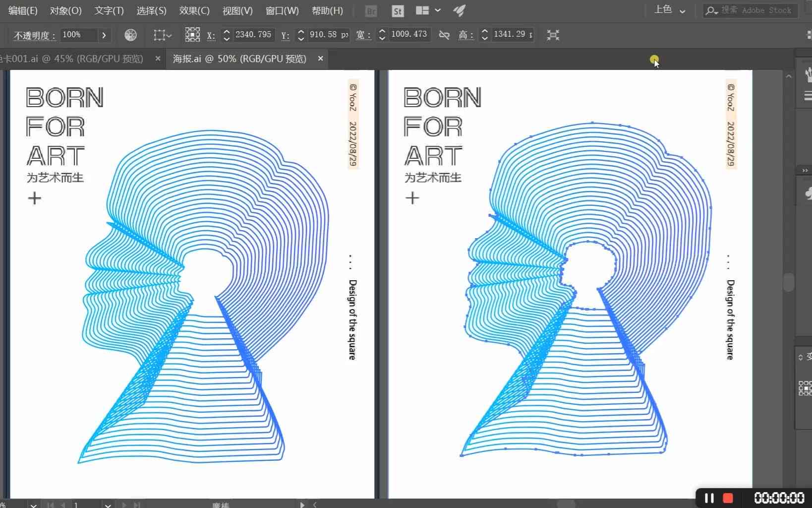Viewport: 812px width, 508px height.
Task: Click the Y value stepper arrows
Action: point(301,35)
